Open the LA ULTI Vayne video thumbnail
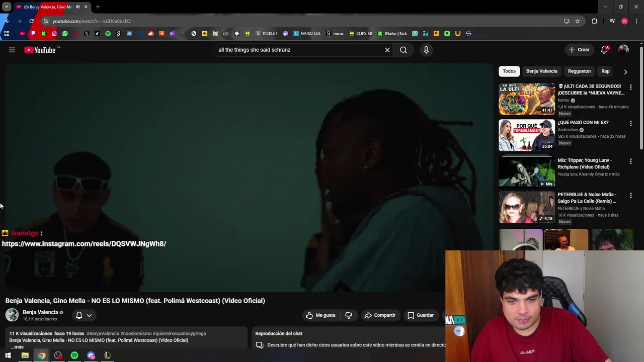 (x=527, y=99)
